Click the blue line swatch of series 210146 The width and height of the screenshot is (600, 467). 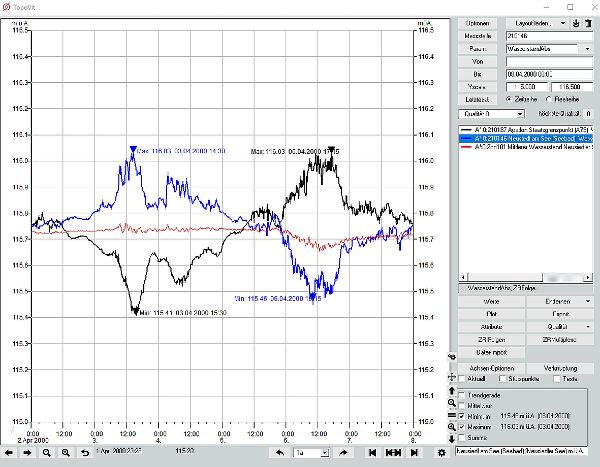tap(466, 138)
